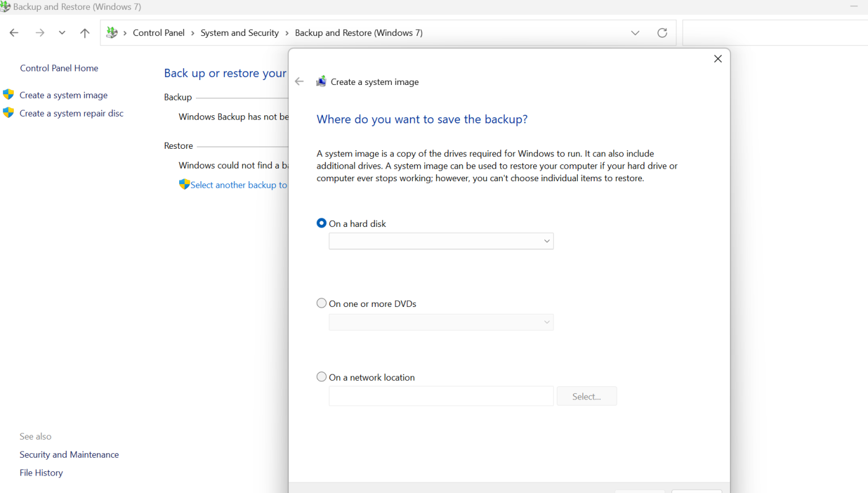Open File History from the sidebar

click(x=41, y=473)
